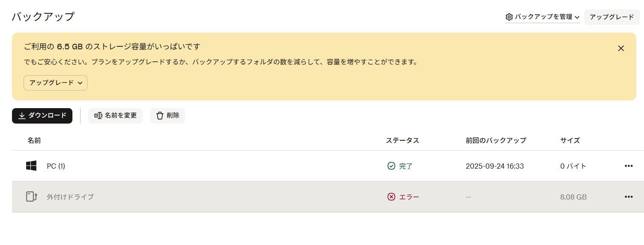Screen dimensions: 644x245
Task: Open more options for PC (1) row
Action: (x=628, y=166)
